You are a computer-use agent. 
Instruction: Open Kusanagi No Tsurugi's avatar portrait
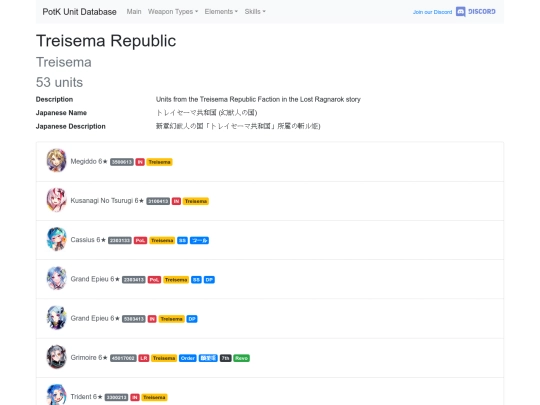[56, 200]
